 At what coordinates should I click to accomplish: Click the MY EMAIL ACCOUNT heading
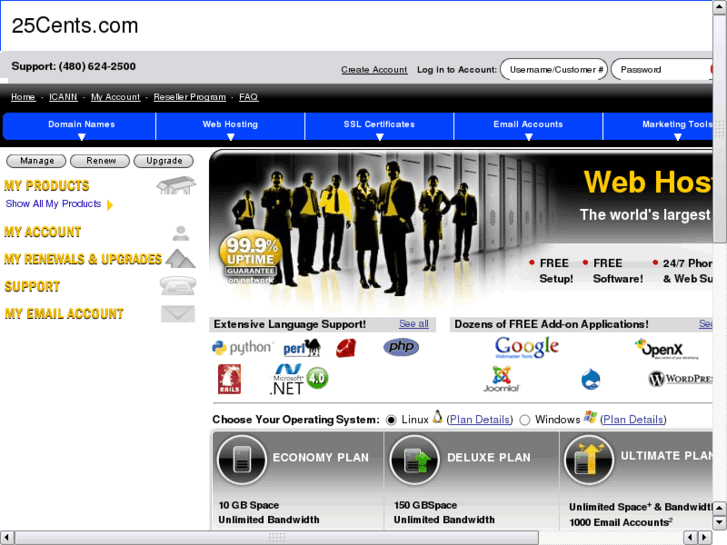[x=64, y=314]
